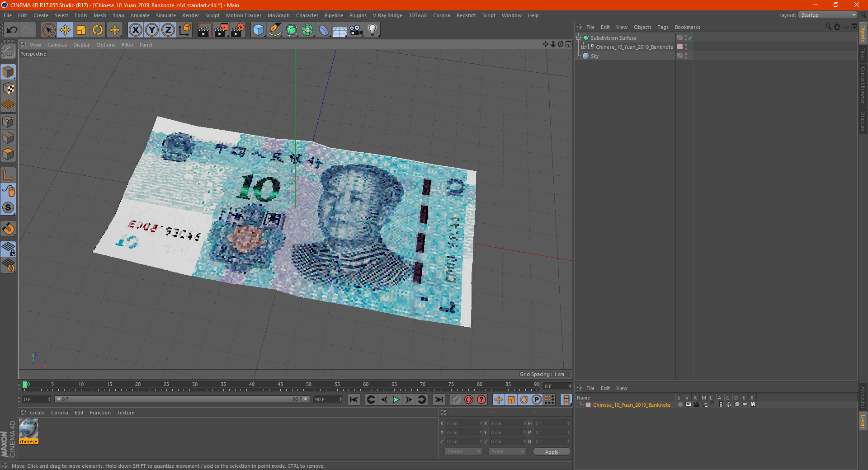Open the File menu
This screenshot has height=470, width=868.
[8, 15]
